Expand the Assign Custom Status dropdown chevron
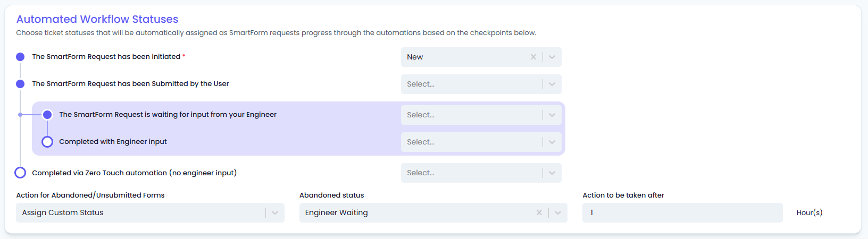Viewport: 868px width, 239px height. [x=275, y=212]
